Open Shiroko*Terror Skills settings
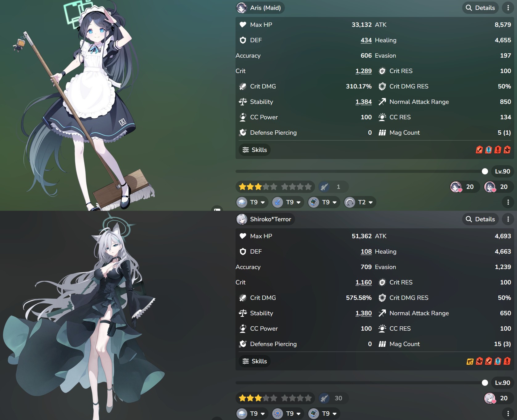 pos(255,361)
